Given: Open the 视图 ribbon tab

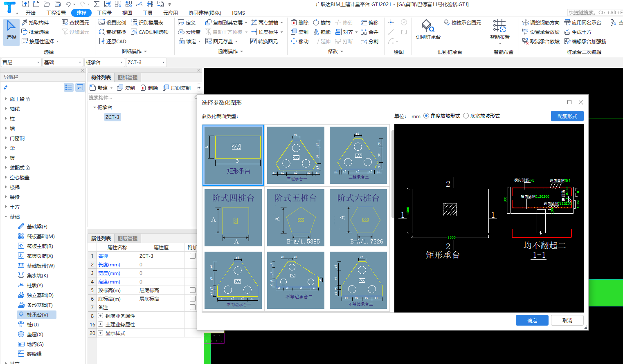Looking at the screenshot, I should pyautogui.click(x=127, y=13).
